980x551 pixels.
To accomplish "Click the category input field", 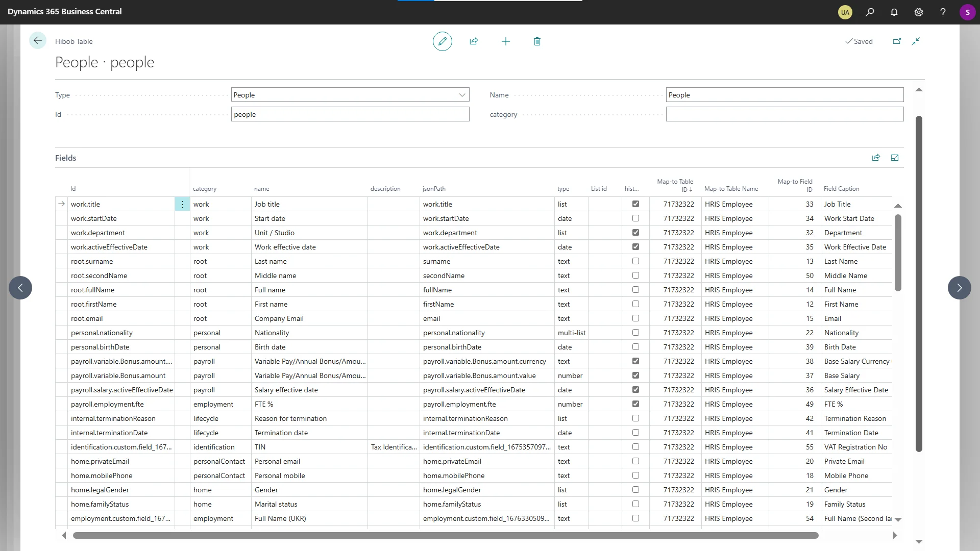I will 784,114.
